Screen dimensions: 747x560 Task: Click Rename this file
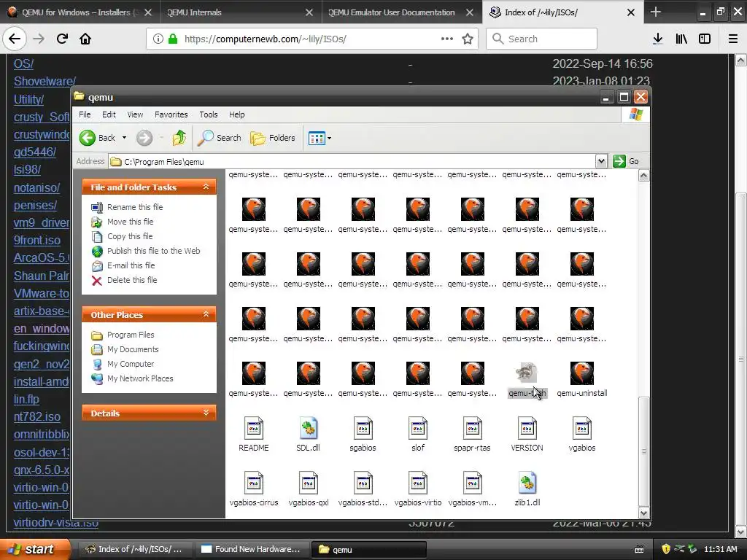135,207
